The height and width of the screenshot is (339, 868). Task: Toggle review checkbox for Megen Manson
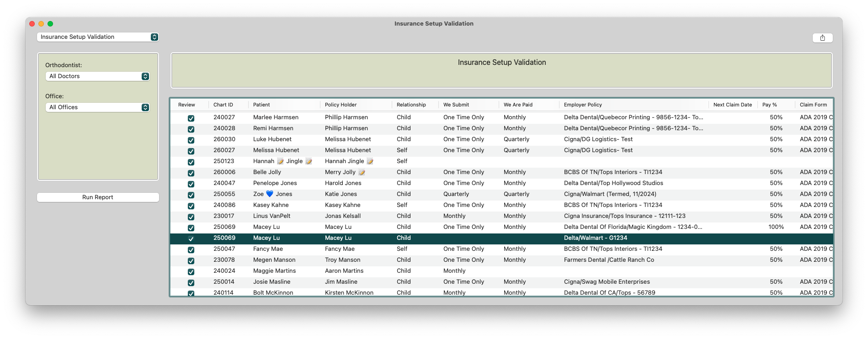(x=191, y=260)
